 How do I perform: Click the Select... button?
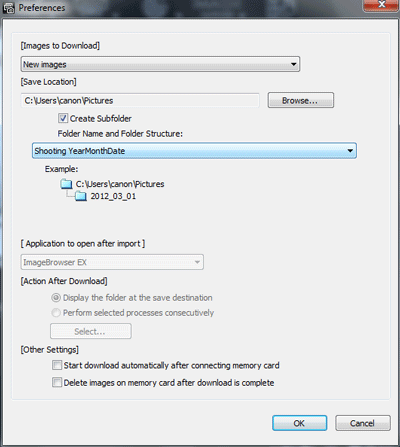[x=91, y=331]
